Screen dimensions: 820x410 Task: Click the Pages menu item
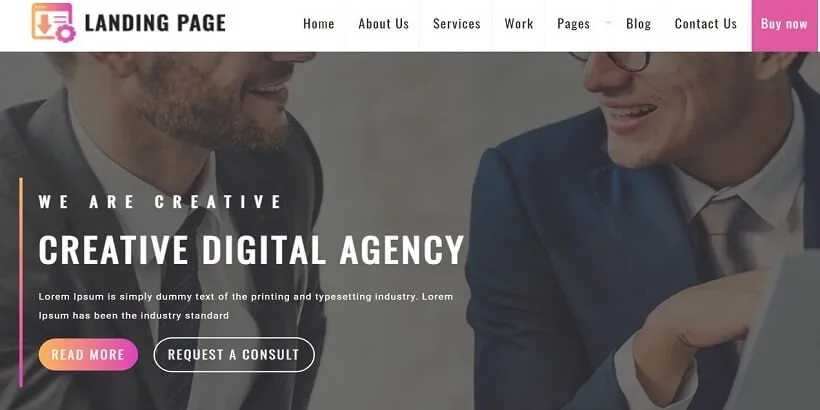pos(573,25)
